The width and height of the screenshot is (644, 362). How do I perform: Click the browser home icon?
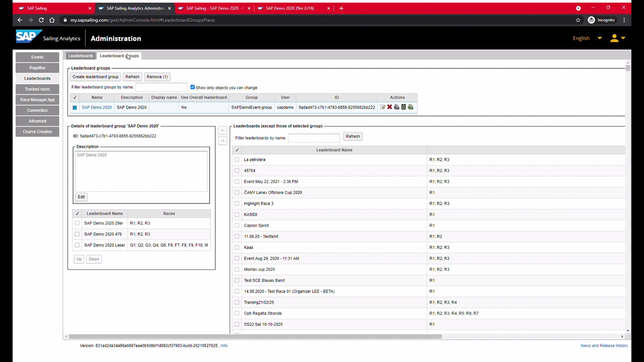point(52,20)
